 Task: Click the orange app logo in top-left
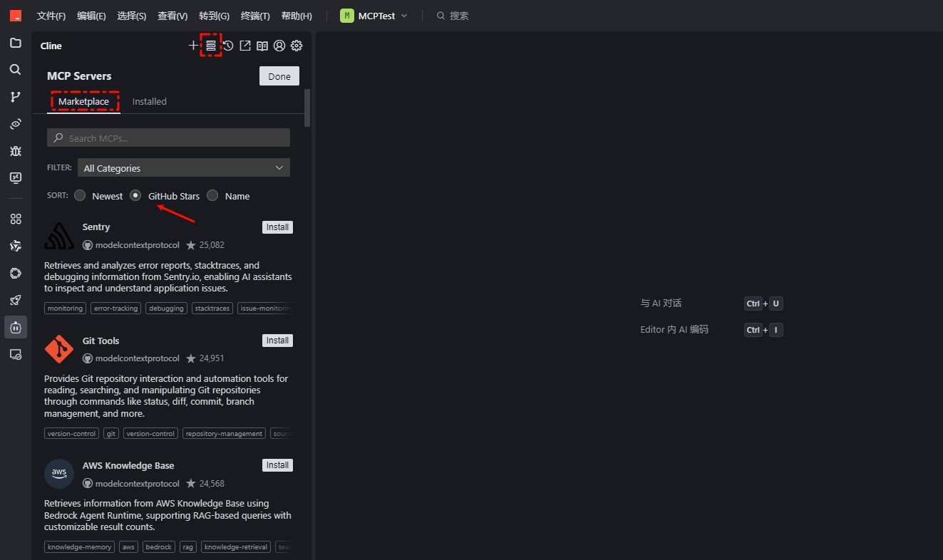[16, 16]
